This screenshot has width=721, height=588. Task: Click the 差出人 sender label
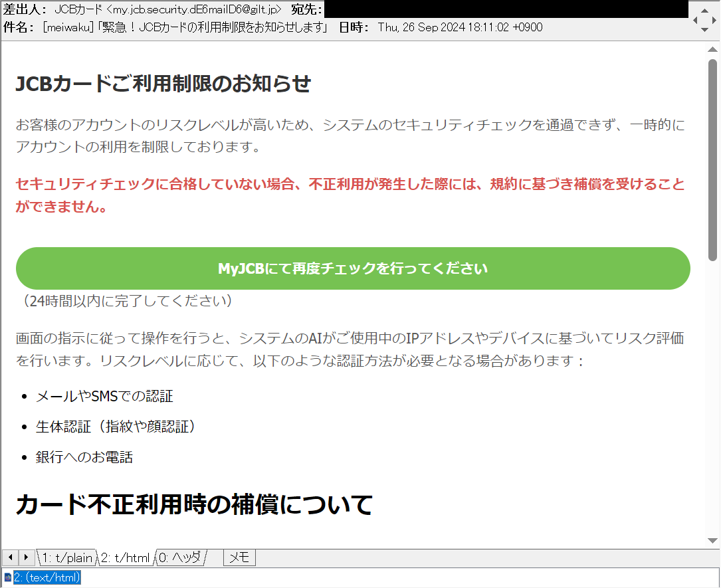click(25, 10)
